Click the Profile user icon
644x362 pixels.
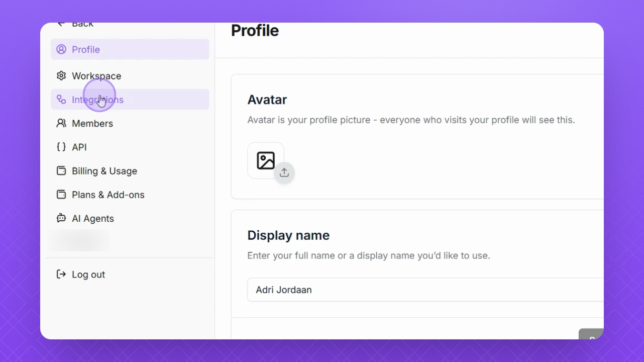(61, 49)
